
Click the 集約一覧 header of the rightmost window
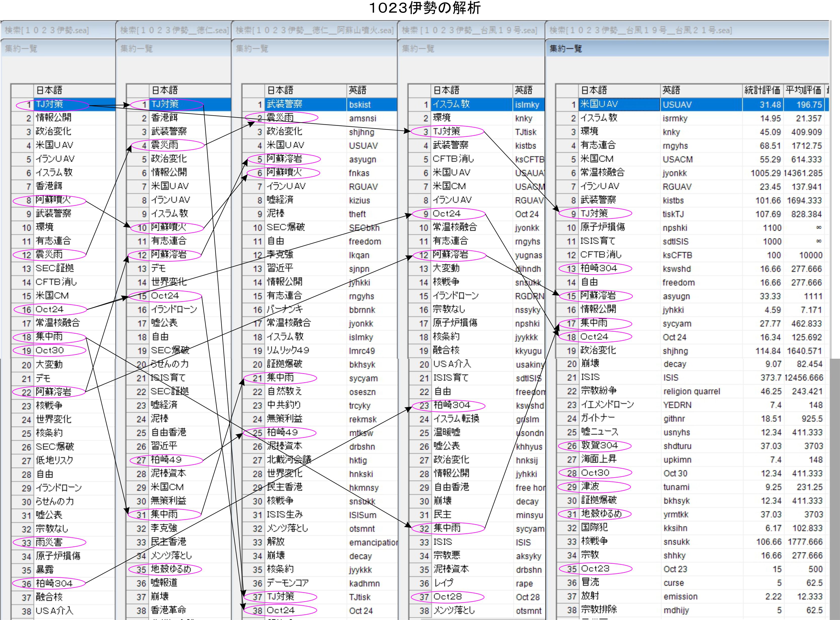pos(566,48)
